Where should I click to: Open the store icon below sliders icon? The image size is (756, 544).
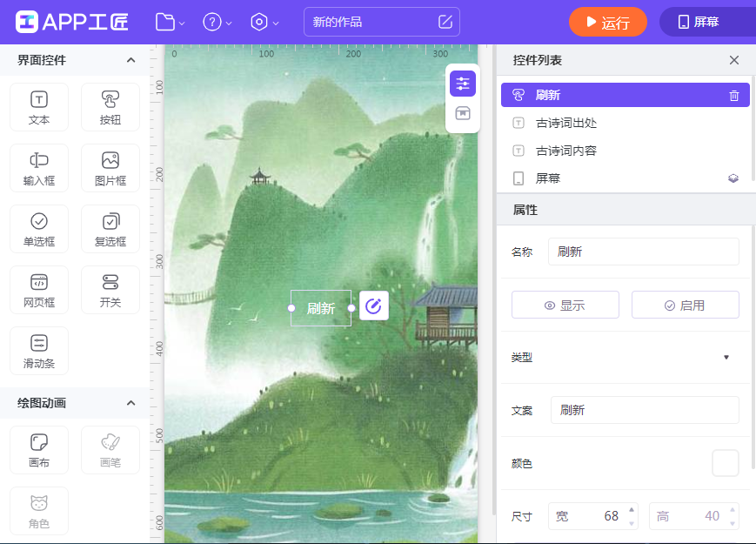(x=463, y=113)
